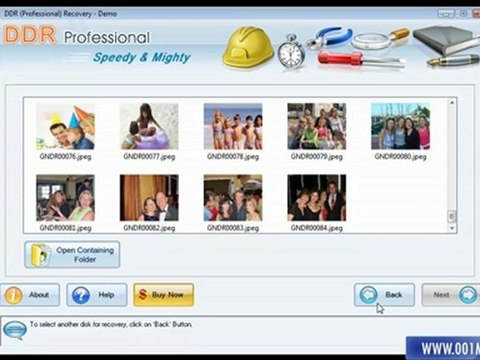Maximize the DDR Recovery window

click(x=464, y=14)
